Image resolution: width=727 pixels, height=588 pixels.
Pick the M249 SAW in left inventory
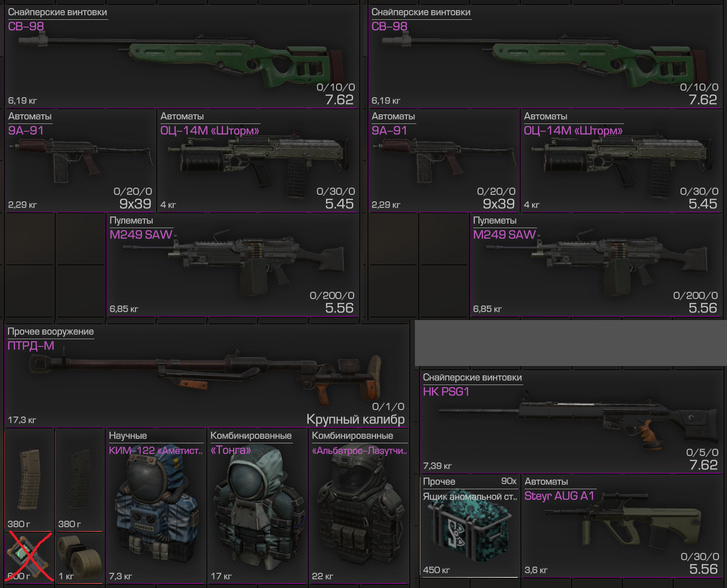(x=233, y=265)
